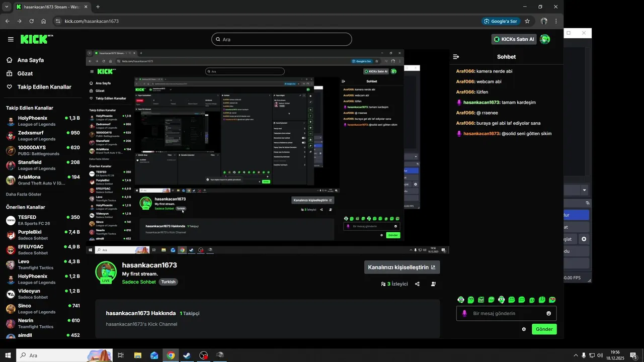Click Araf066 username on 'kamera nerde abi' message
Image resolution: width=644 pixels, height=362 pixels.
[x=465, y=71]
